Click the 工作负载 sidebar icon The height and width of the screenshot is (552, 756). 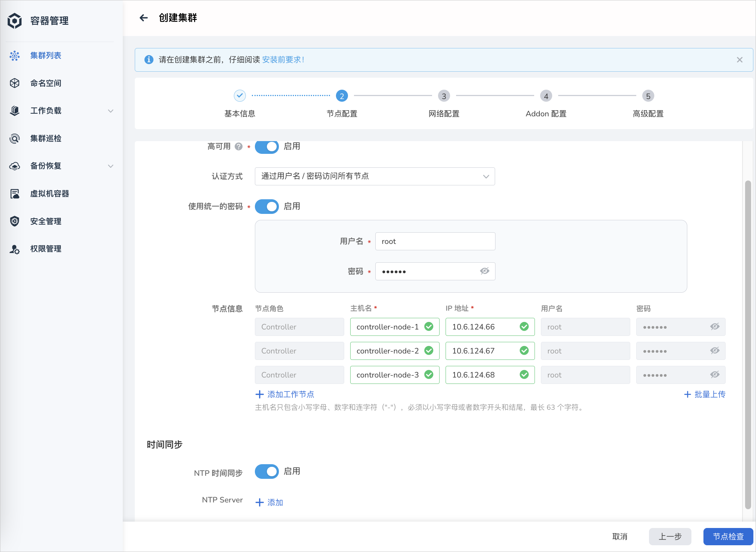[x=15, y=111]
